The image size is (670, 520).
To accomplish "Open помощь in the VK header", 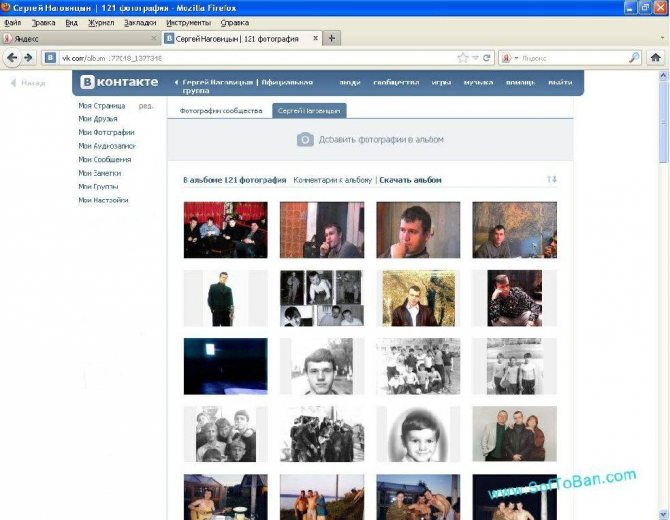I will point(520,82).
